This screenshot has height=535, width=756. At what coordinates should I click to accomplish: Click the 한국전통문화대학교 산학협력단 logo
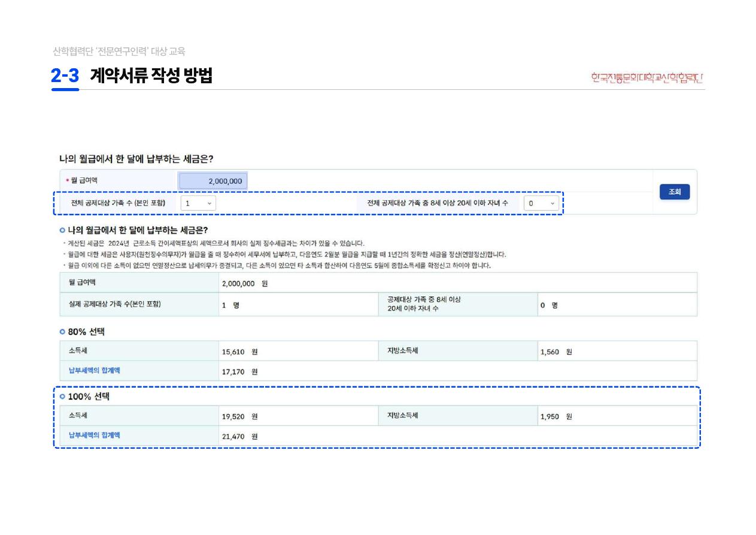point(648,78)
